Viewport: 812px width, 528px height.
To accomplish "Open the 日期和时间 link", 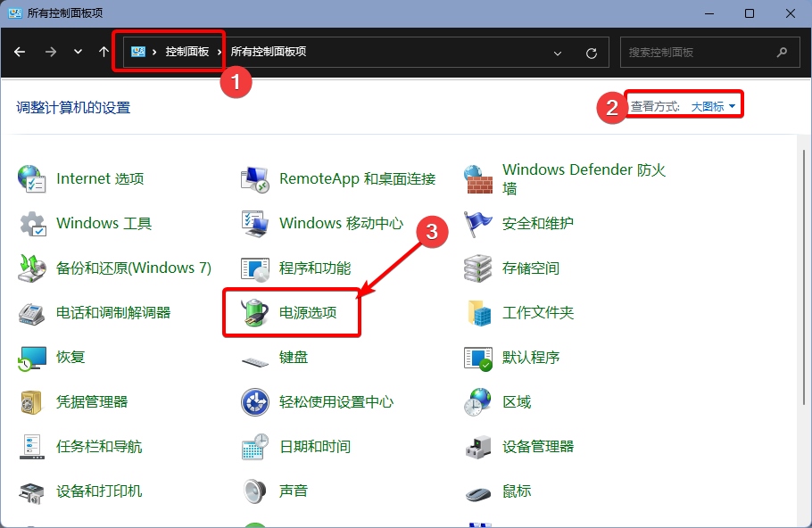I will coord(315,447).
